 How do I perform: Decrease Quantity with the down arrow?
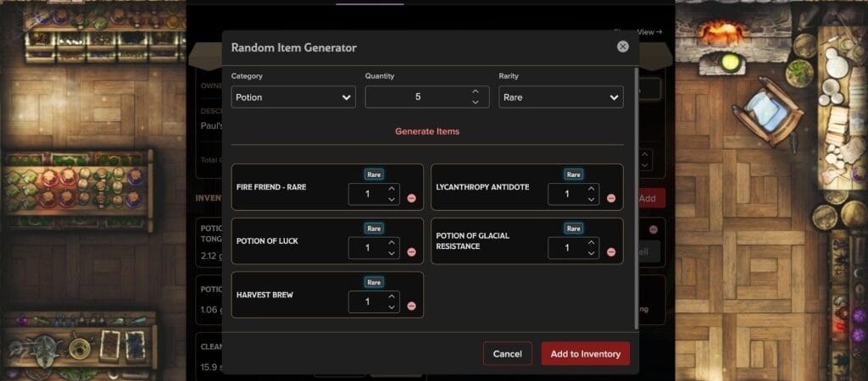coord(475,102)
